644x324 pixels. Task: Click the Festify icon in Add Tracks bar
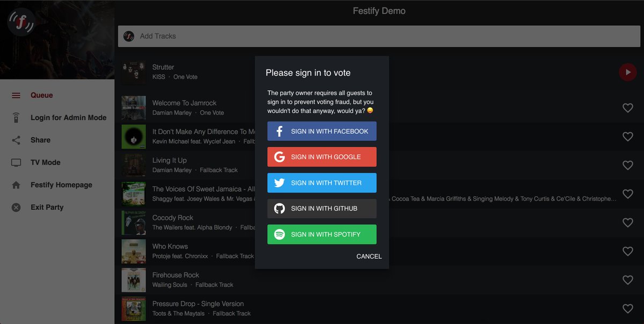[x=129, y=36]
